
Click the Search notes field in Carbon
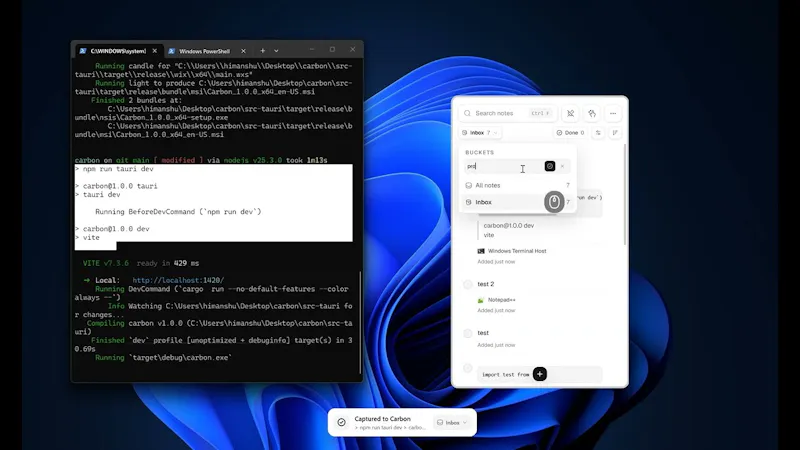coord(507,113)
